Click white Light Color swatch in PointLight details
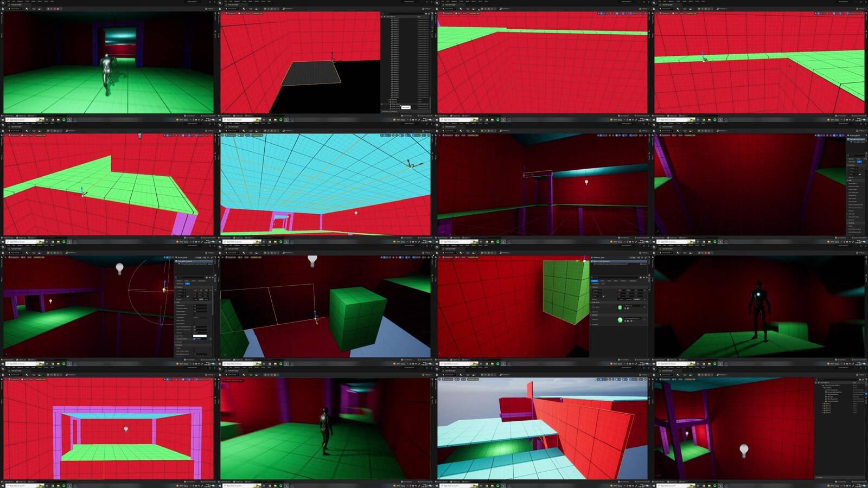Image resolution: width=868 pixels, height=488 pixels. coord(200,336)
